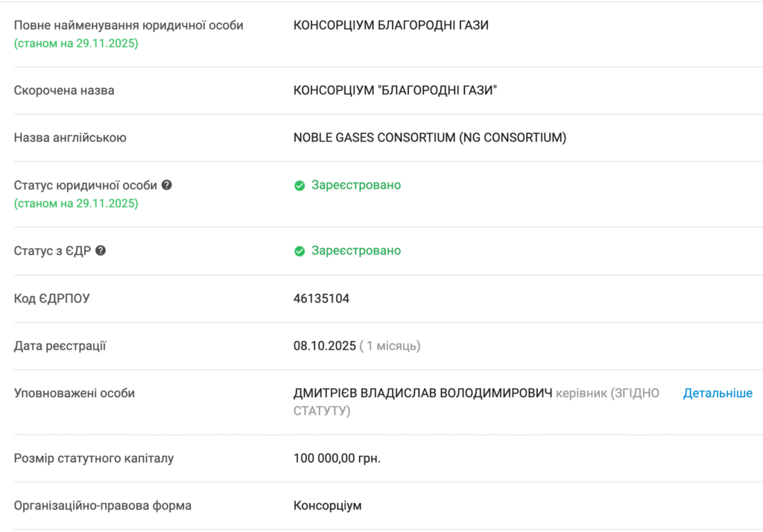Click the "Організаційно-правова форма" label

coord(103,506)
